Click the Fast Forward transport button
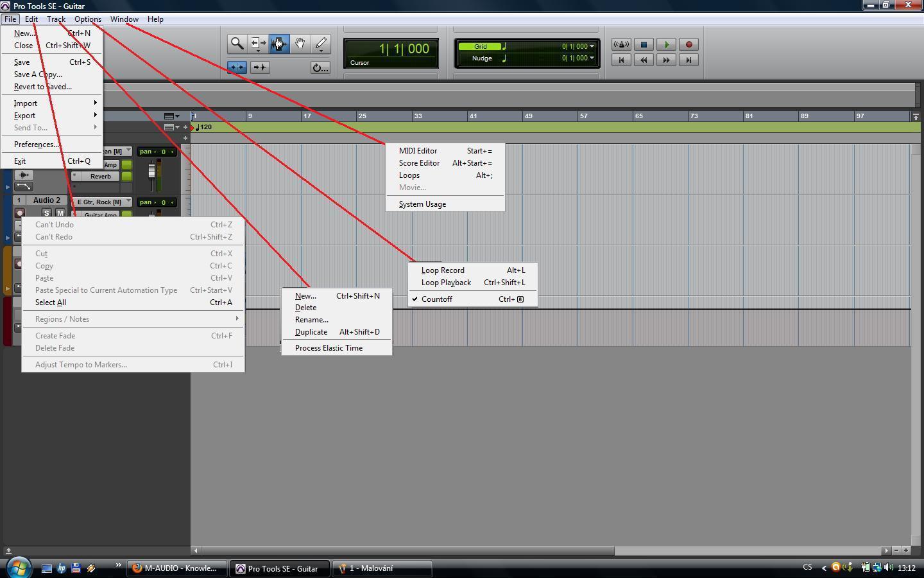This screenshot has width=924, height=578. tap(667, 60)
